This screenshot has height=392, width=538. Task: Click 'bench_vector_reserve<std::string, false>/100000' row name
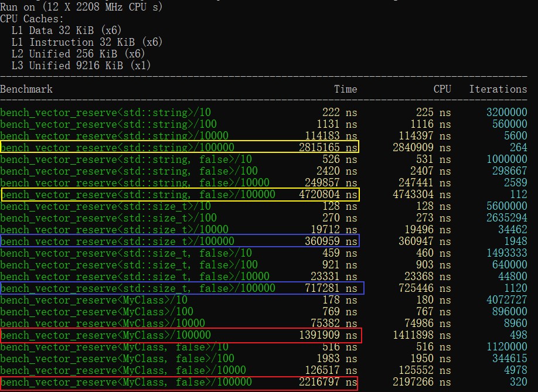tap(138, 195)
